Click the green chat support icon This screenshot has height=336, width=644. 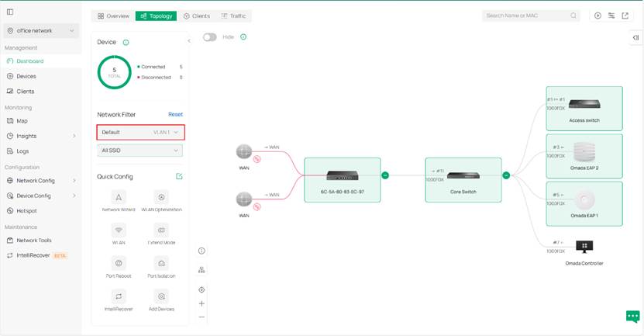[632, 317]
